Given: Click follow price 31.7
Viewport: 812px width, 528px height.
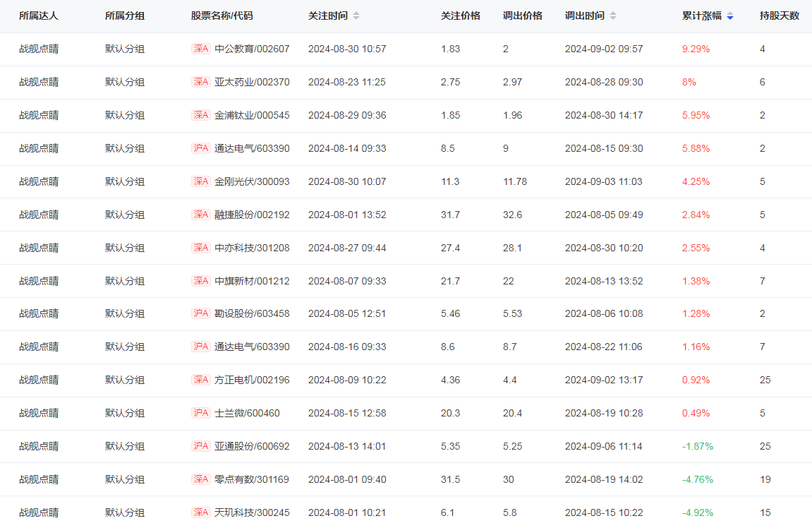Looking at the screenshot, I should (451, 215).
